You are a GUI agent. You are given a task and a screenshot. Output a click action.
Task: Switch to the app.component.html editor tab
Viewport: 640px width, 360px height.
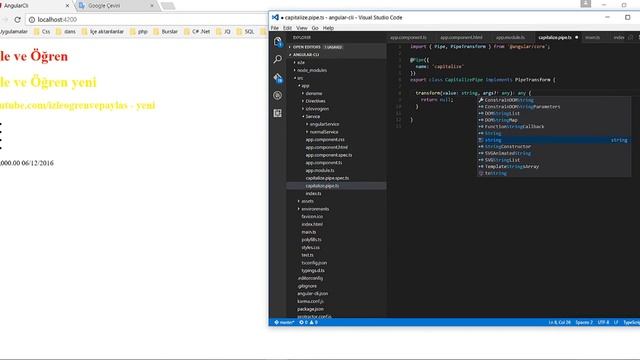pyautogui.click(x=461, y=38)
